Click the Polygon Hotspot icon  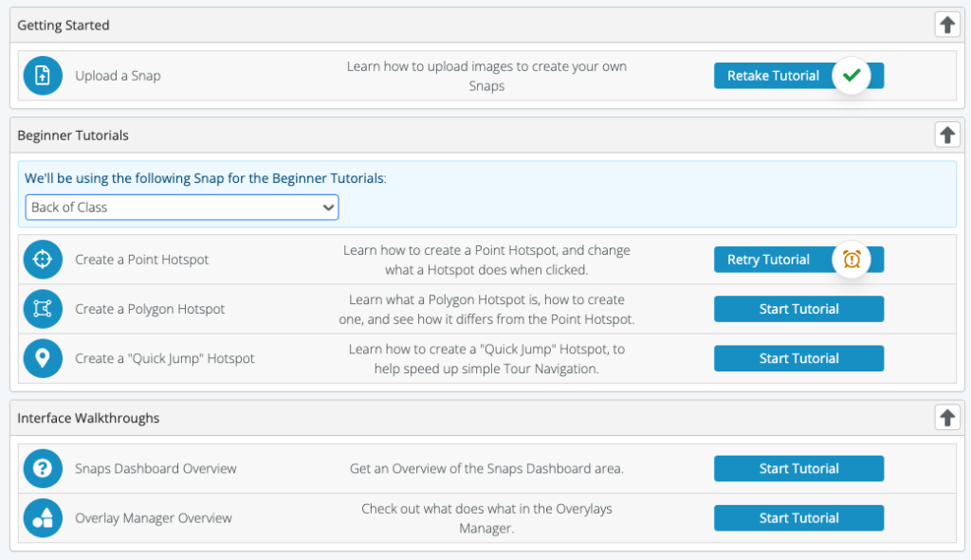42,309
